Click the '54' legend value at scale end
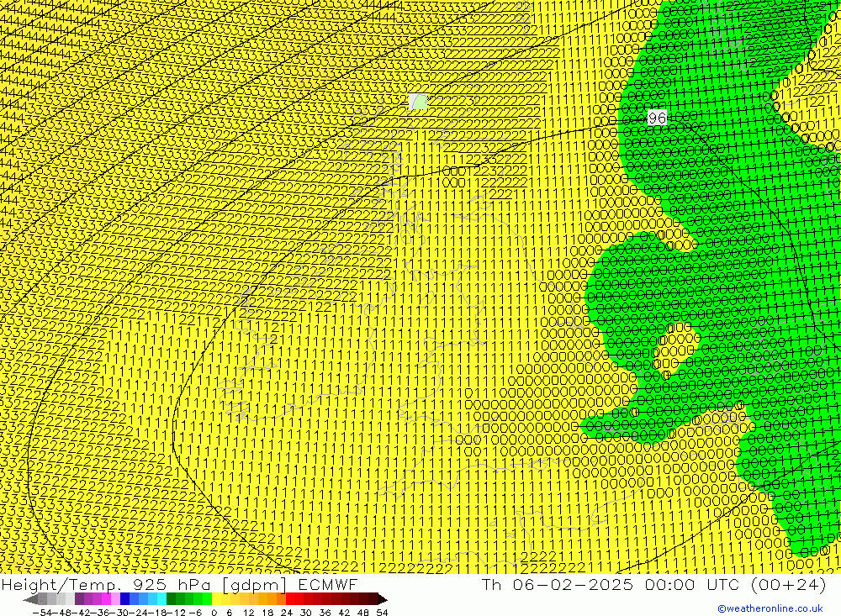 (382, 613)
